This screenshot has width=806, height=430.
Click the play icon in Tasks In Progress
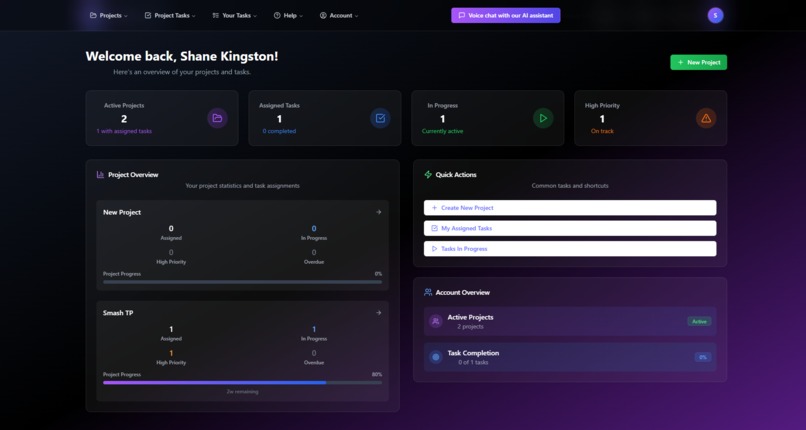point(434,249)
